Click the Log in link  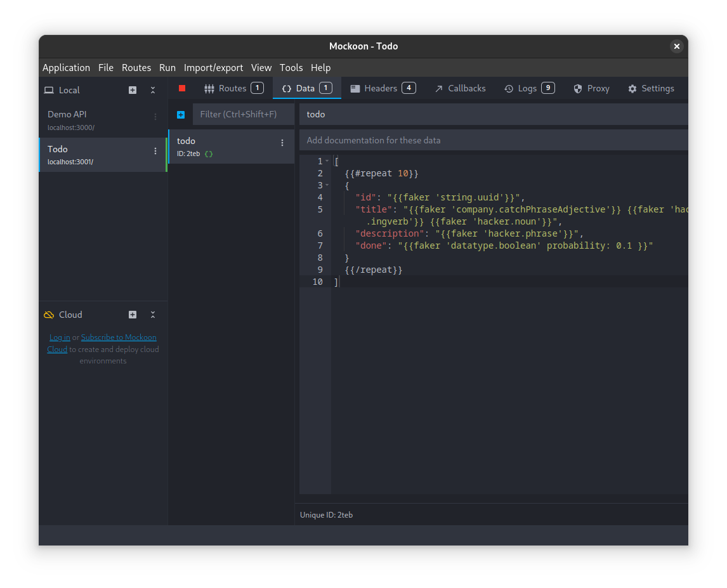[x=60, y=337]
